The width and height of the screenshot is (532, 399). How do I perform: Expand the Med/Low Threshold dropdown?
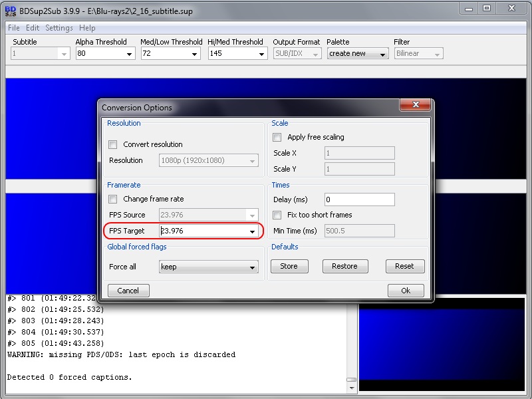(x=194, y=54)
